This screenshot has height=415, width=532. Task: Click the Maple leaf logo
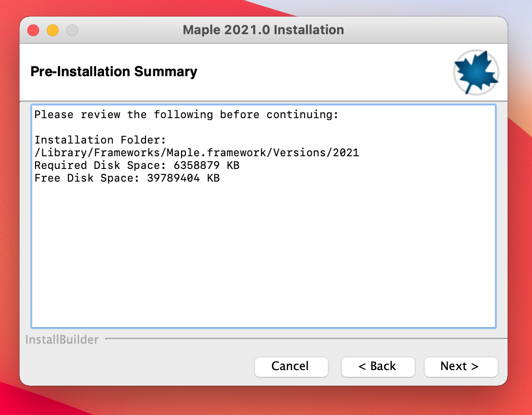click(476, 72)
